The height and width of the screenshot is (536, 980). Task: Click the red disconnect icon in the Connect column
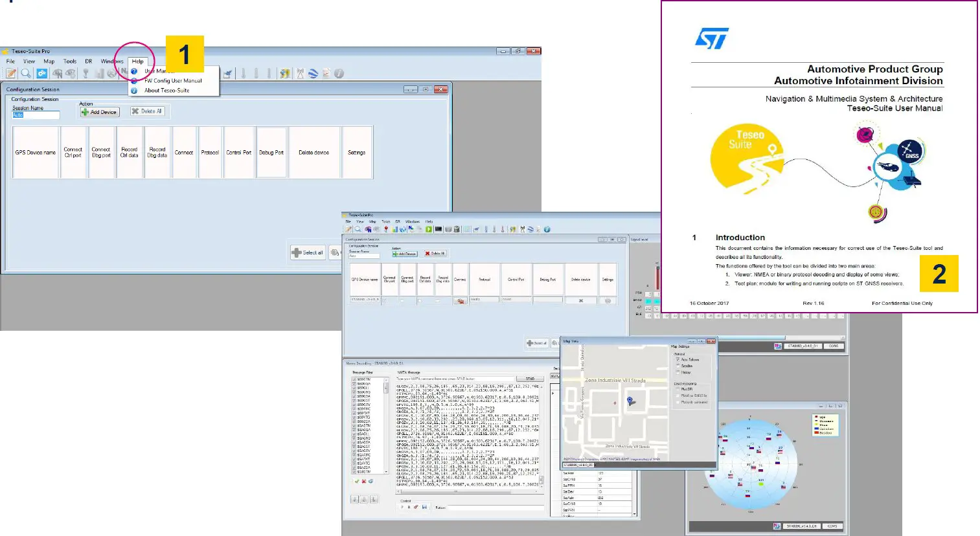(461, 301)
